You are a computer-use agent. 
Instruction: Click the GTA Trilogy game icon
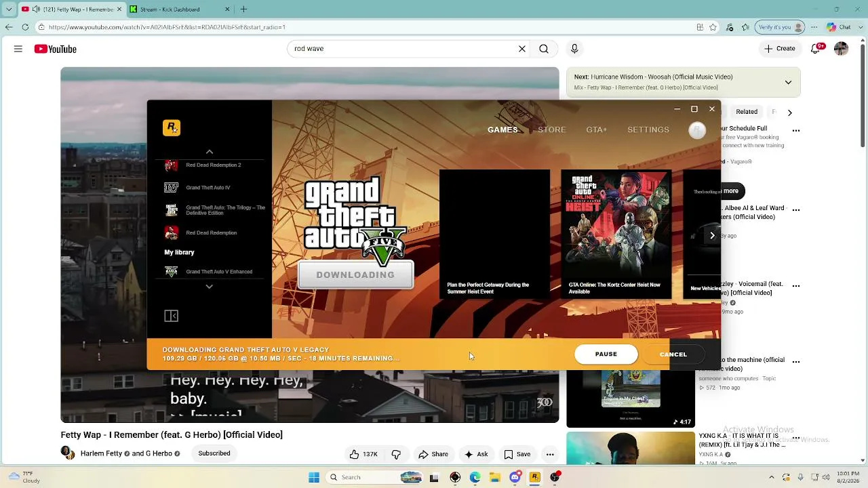pyautogui.click(x=172, y=210)
